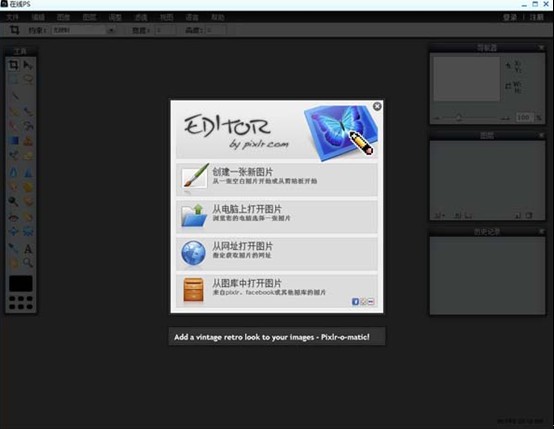Screen dimensions: 554x429
Task: Click the navigator preview thumbnail
Action: tap(466, 79)
